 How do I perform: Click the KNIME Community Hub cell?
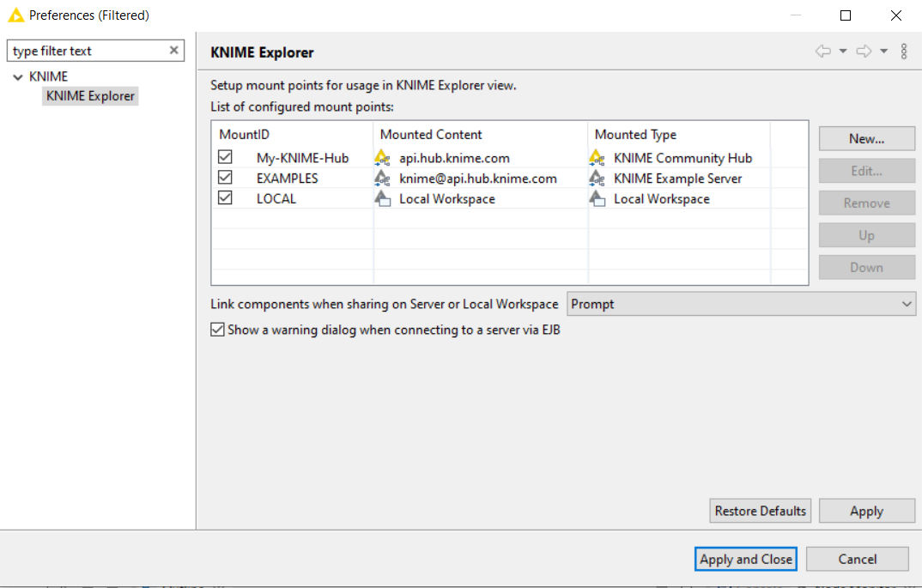tap(682, 158)
